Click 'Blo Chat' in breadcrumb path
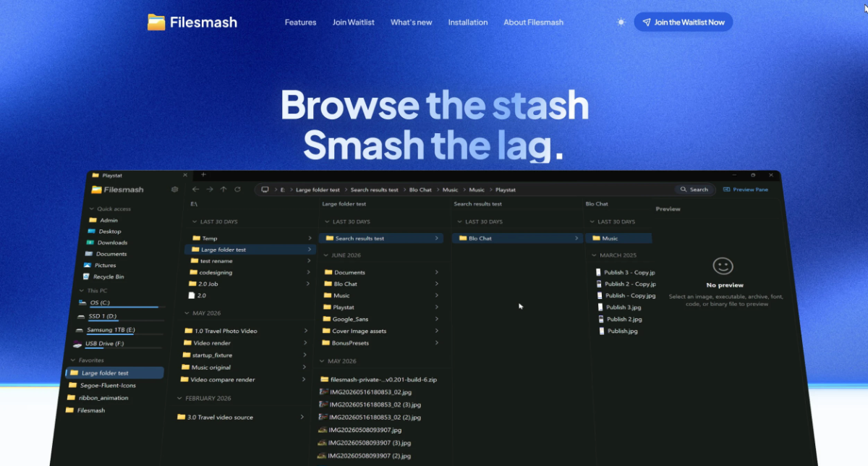 coord(420,190)
